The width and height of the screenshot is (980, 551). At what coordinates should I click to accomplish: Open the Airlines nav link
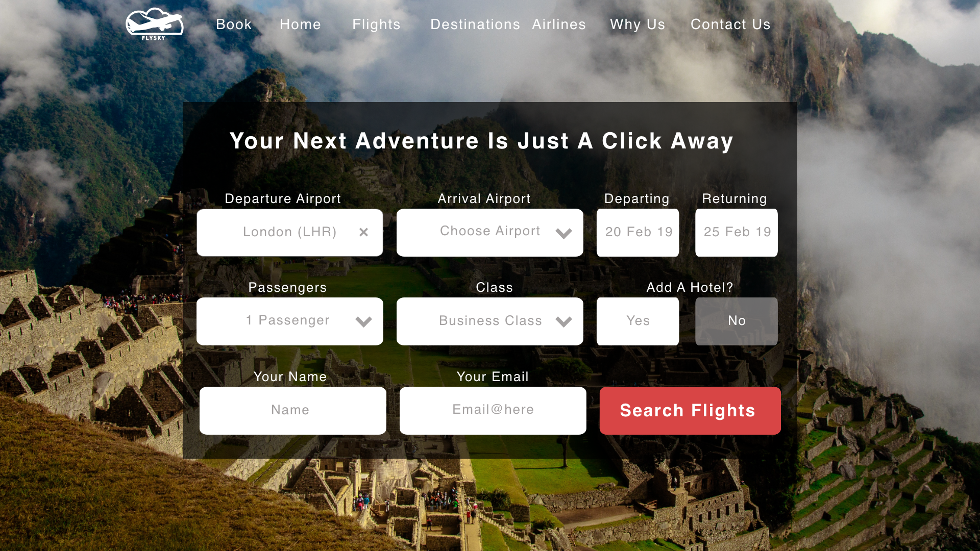click(559, 24)
